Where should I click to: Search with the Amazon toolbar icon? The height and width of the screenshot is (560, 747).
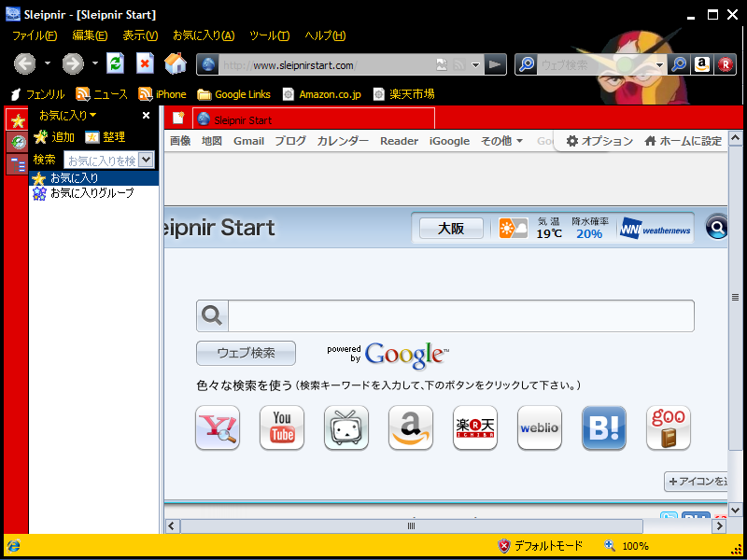click(702, 64)
